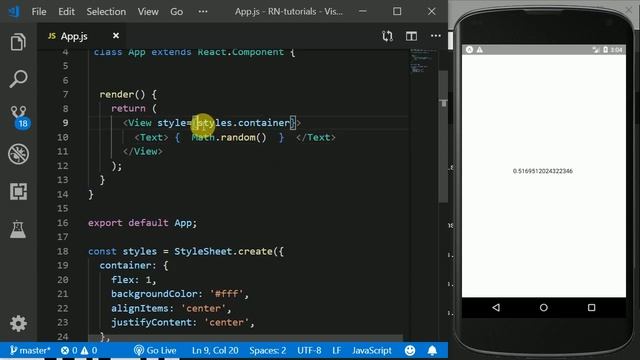
Task: Open the Manage settings gear
Action: click(x=18, y=324)
